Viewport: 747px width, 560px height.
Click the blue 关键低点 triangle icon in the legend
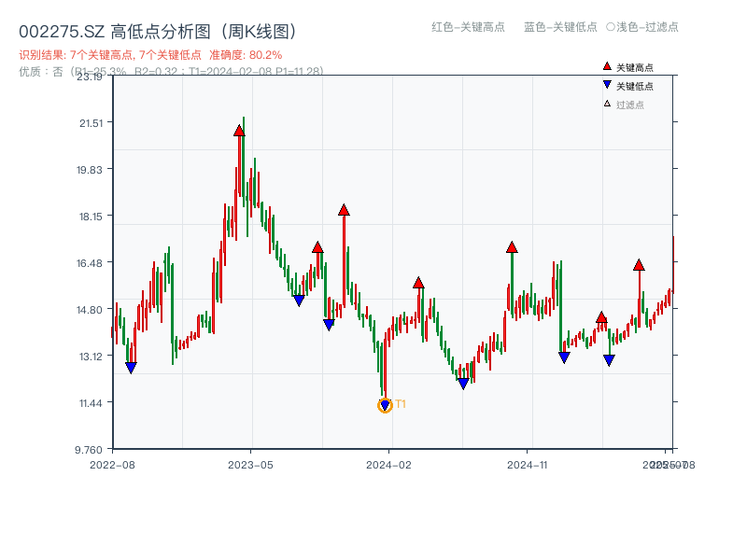pyautogui.click(x=605, y=82)
